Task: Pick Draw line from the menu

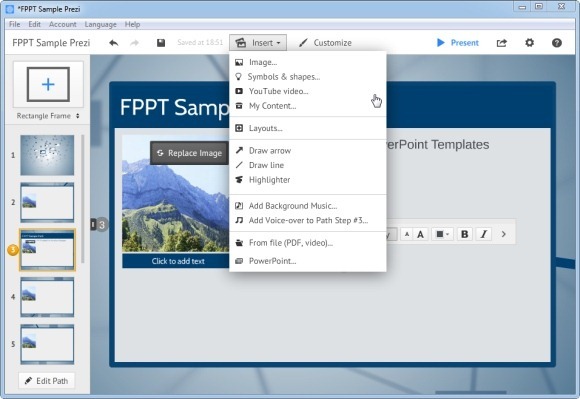Action: (308, 165)
